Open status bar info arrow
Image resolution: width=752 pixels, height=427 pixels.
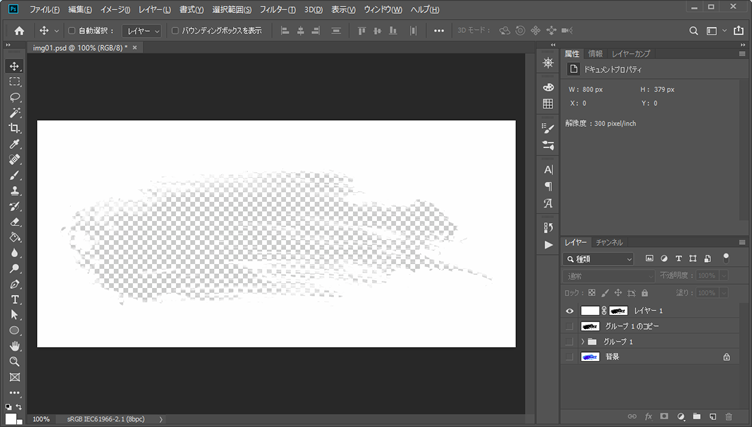(x=161, y=419)
